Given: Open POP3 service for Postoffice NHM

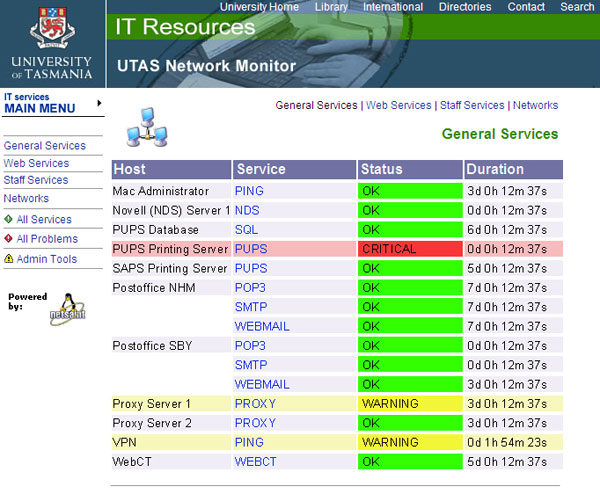Looking at the screenshot, I should coord(250,288).
